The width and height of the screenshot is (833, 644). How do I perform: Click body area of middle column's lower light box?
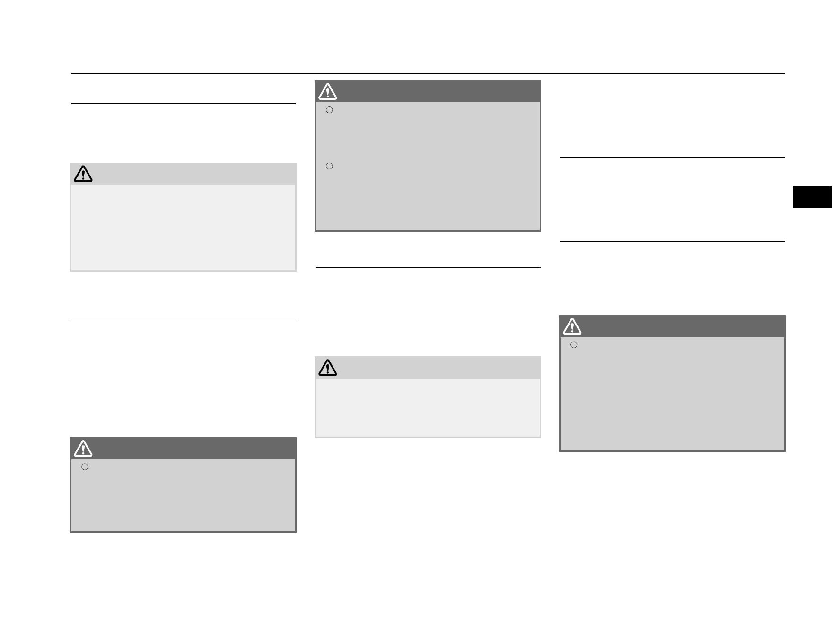click(x=428, y=407)
